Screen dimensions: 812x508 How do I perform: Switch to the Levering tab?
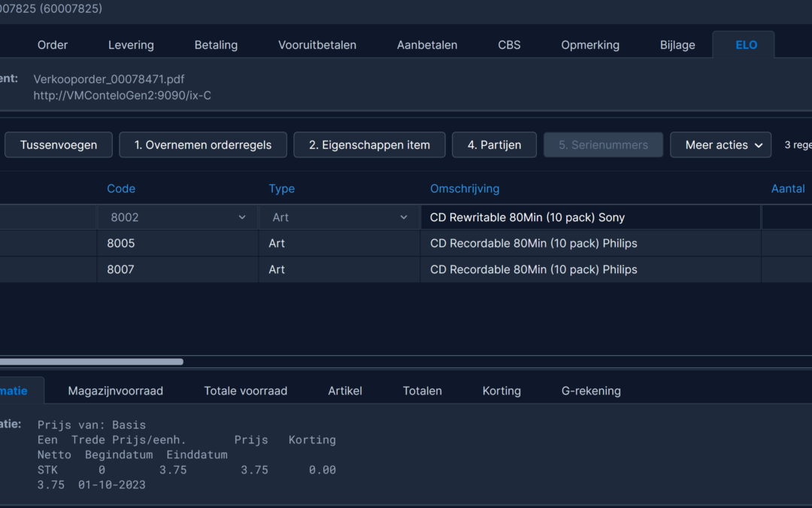pos(131,45)
